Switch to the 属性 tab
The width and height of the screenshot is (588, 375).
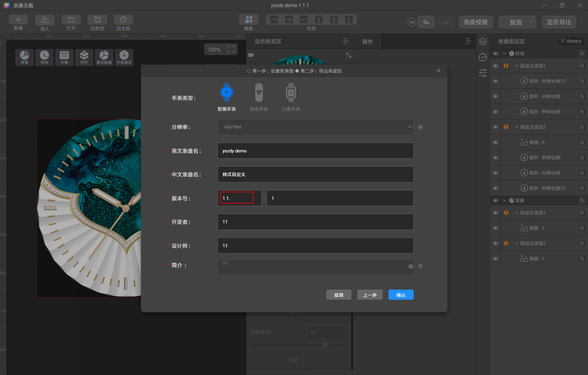[367, 41]
